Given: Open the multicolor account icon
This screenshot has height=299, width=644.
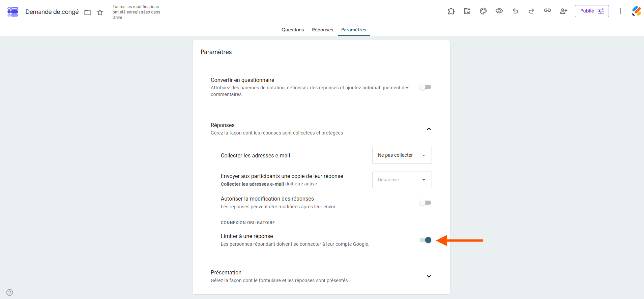Looking at the screenshot, I should (637, 11).
